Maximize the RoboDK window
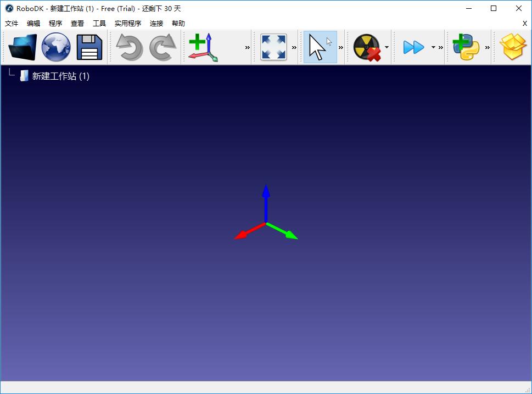 [494, 8]
